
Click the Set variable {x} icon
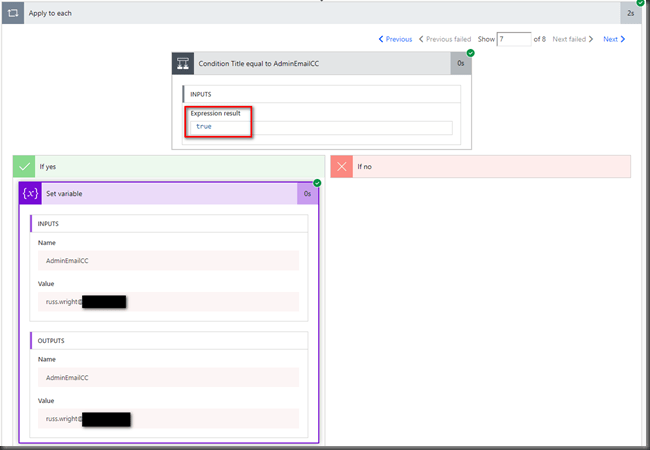coord(29,193)
